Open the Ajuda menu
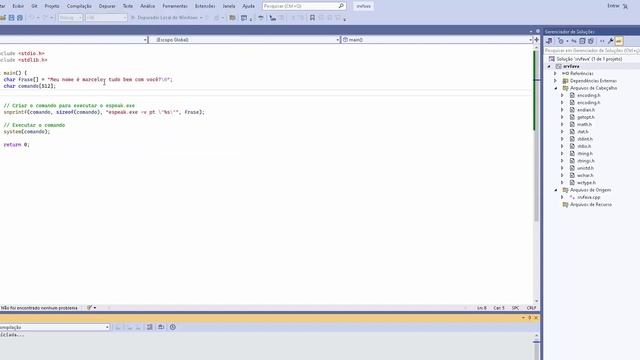Screen dimensions: 640x360 coord(248,6)
